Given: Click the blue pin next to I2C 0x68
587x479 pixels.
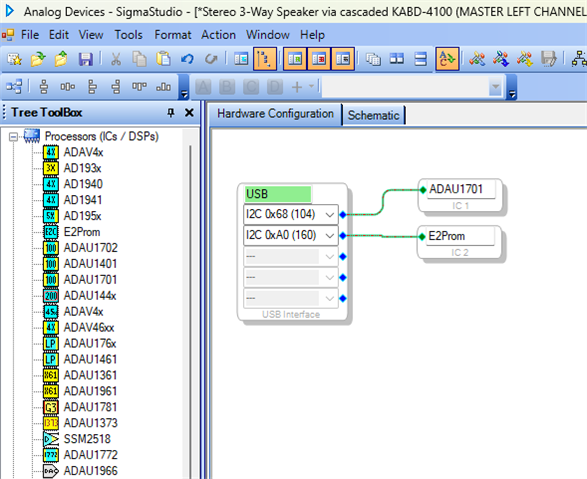Looking at the screenshot, I should [x=343, y=215].
